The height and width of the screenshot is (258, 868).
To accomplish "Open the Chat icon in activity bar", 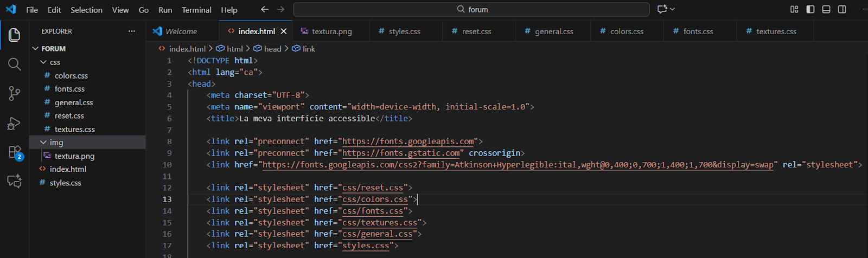I will 14,181.
